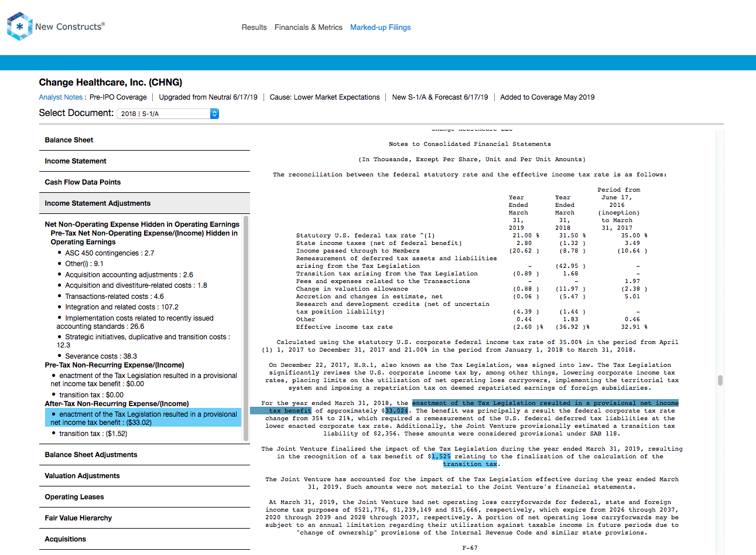Go to Marked-up Filings
Image resolution: width=756 pixels, height=555 pixels.
click(x=381, y=28)
